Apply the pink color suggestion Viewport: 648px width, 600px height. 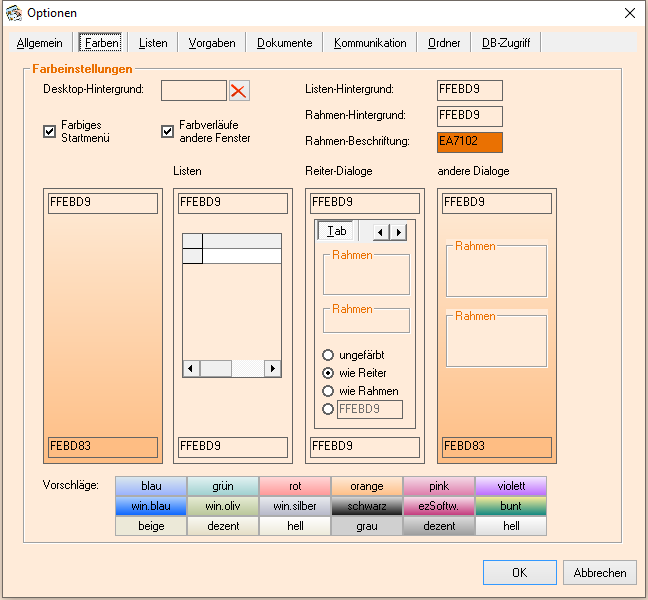(439, 486)
